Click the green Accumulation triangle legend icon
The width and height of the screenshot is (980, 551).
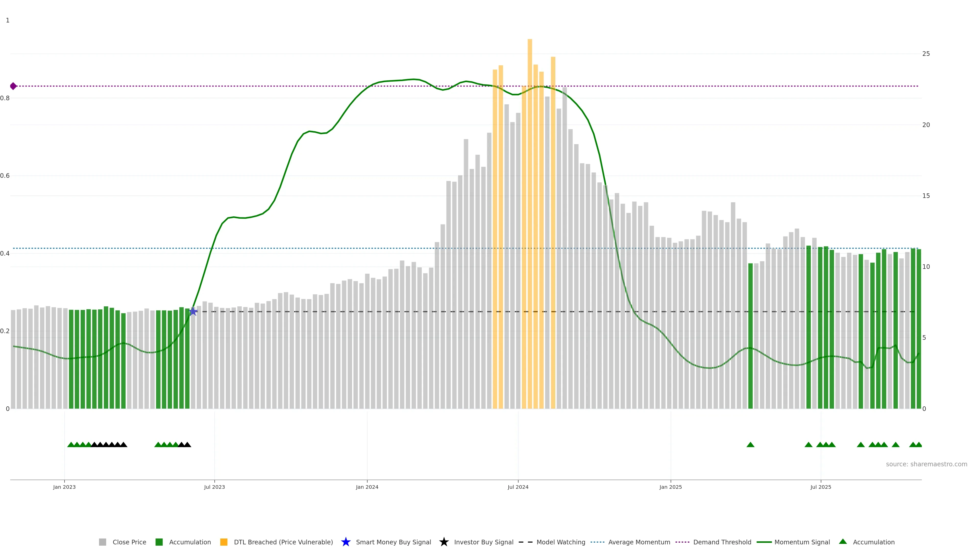843,542
